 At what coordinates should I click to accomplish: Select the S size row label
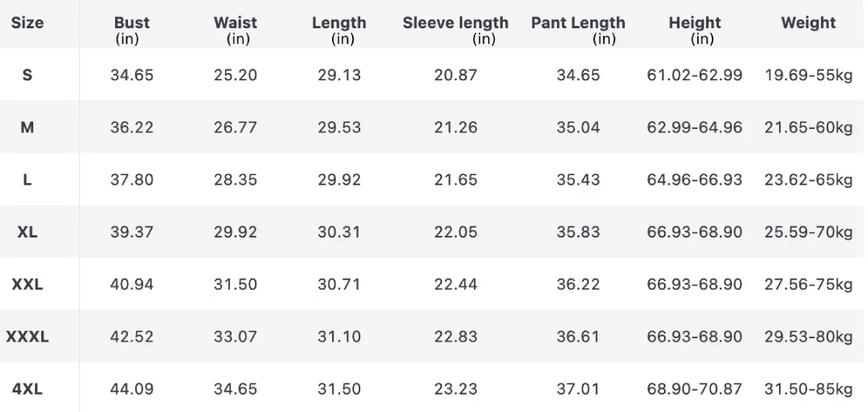click(27, 75)
